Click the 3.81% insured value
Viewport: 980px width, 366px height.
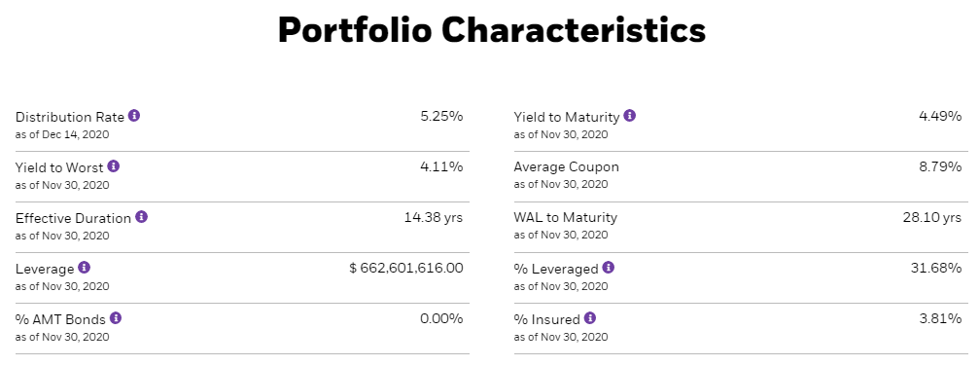940,319
